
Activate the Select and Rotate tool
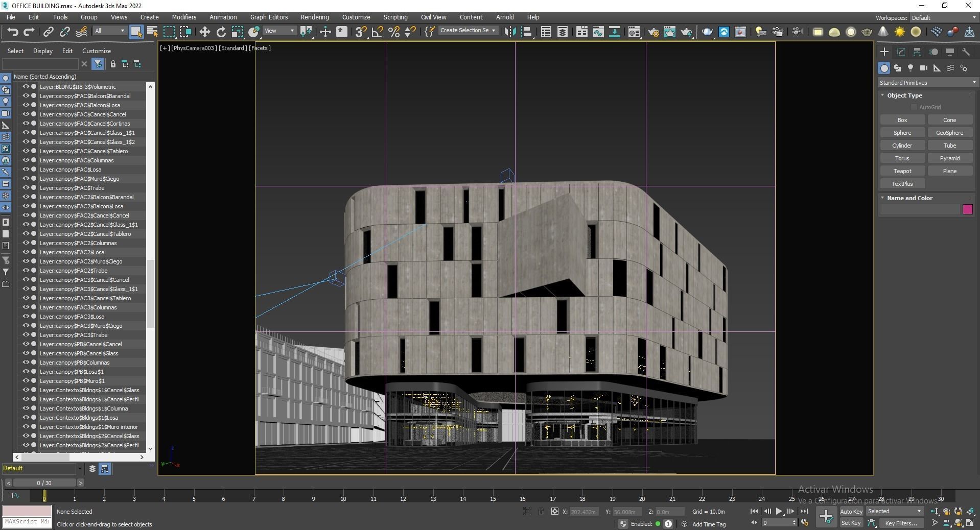[x=221, y=32]
